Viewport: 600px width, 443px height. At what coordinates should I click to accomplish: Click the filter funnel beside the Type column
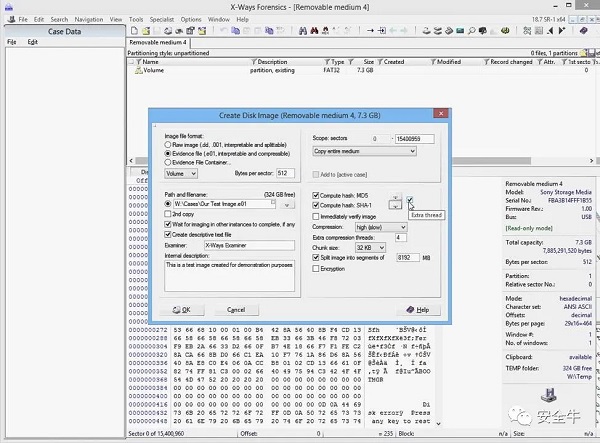(327, 62)
